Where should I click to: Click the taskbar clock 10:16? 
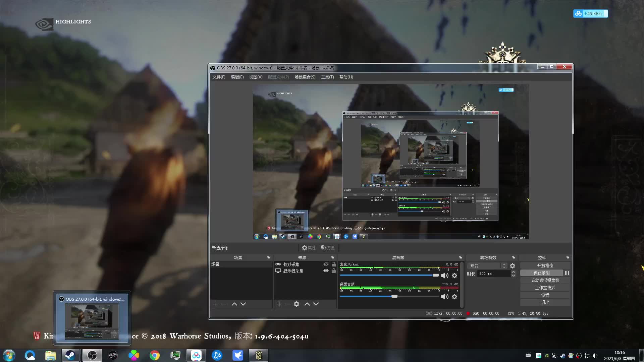(x=620, y=353)
